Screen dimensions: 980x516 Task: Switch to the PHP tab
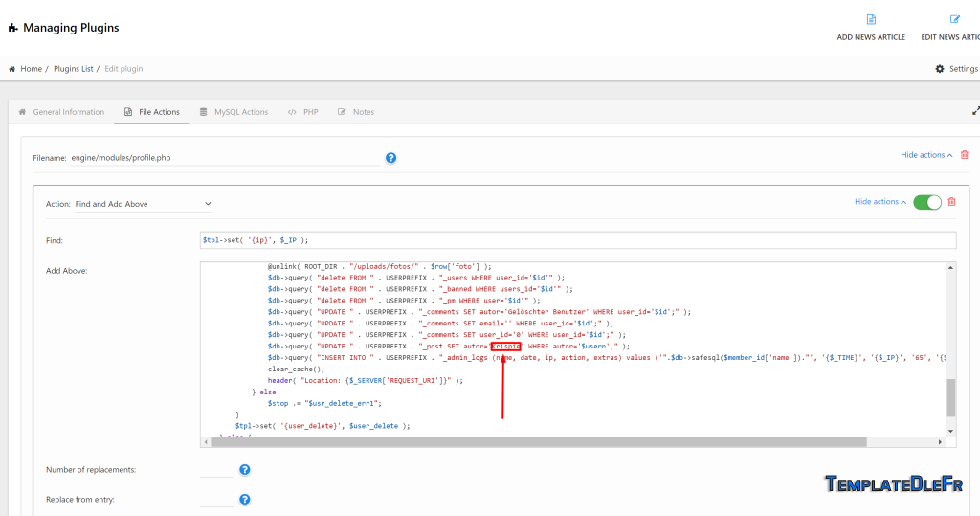[x=303, y=112]
